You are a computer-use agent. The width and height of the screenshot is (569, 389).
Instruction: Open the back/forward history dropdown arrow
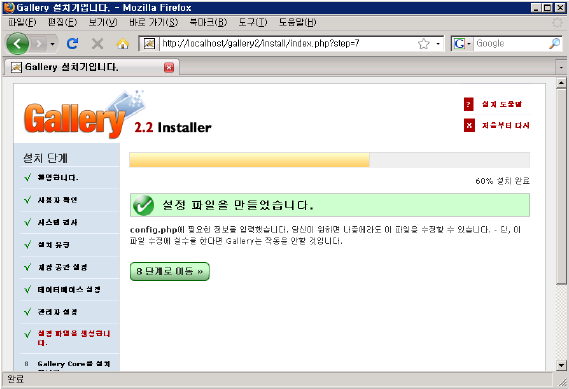[53, 44]
